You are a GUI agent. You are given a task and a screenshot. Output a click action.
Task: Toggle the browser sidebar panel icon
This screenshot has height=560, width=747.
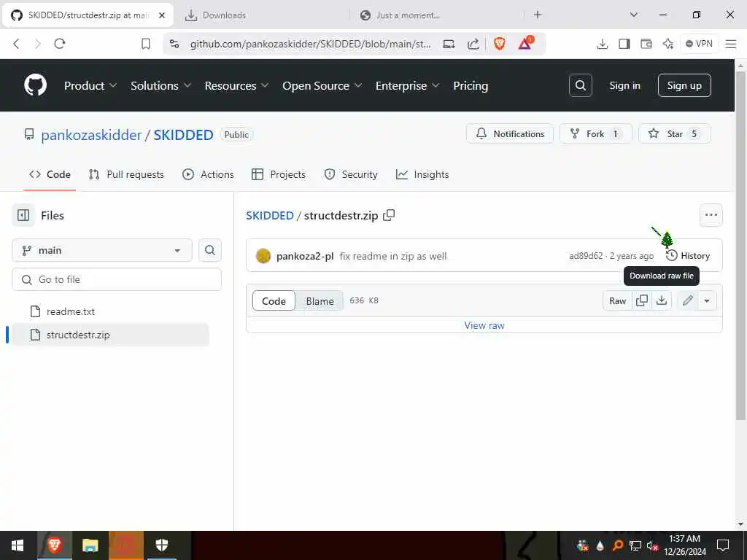coord(624,44)
